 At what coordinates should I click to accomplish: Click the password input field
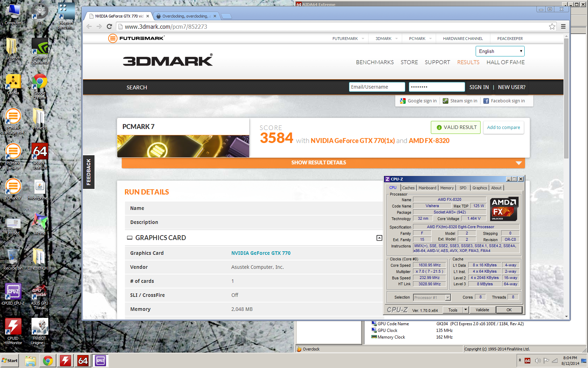coord(437,87)
